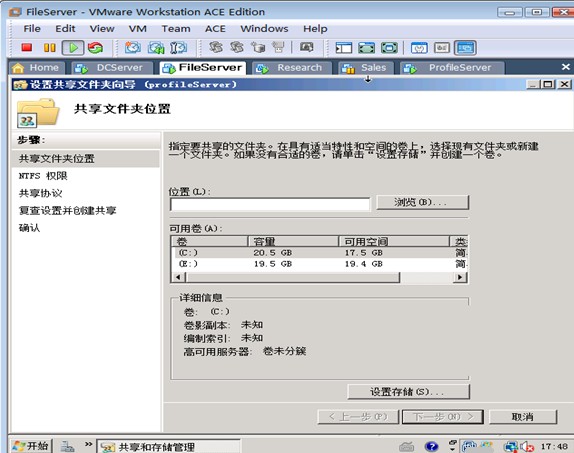The image size is (574, 453).
Task: Click the blue help tray icon
Action: [x=432, y=446]
